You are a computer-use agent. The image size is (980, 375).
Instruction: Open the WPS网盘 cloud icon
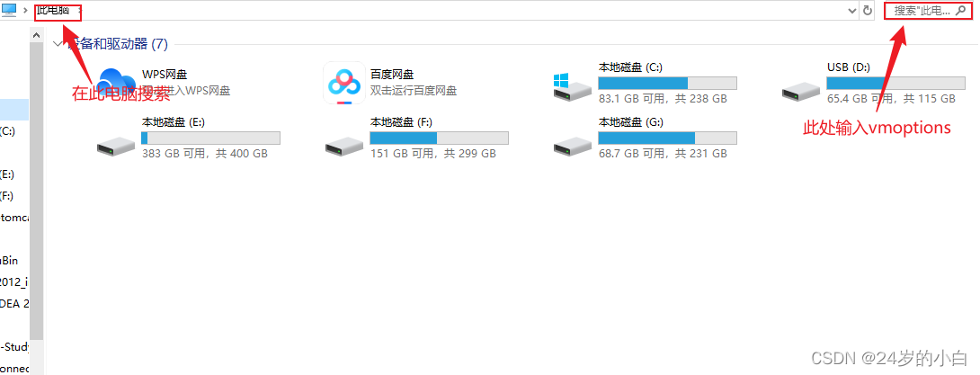tap(116, 82)
